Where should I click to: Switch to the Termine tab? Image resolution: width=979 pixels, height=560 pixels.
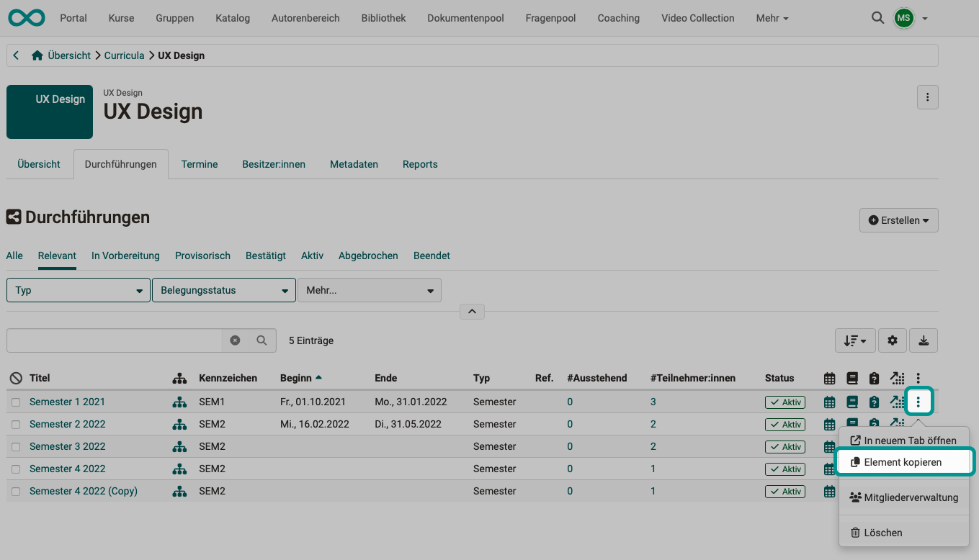199,163
